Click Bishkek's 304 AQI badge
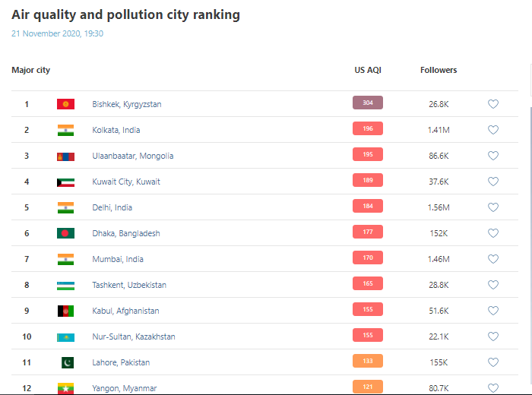This screenshot has width=532, height=395. [368, 103]
